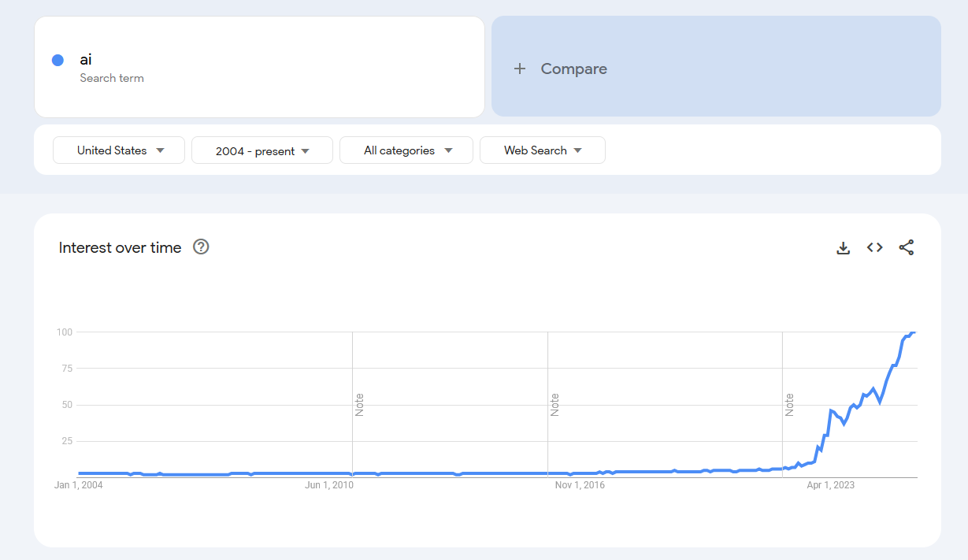Click the Jun 1, 2010 axis label
The image size is (968, 560).
click(329, 485)
